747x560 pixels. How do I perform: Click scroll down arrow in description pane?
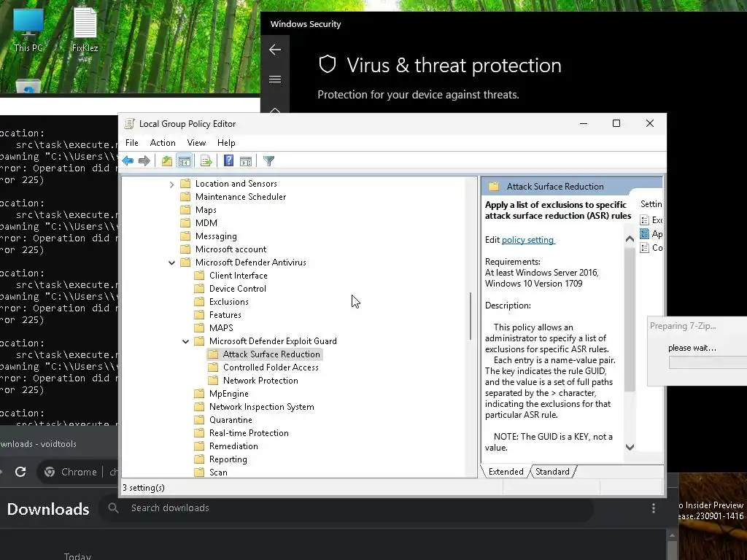pos(630,447)
